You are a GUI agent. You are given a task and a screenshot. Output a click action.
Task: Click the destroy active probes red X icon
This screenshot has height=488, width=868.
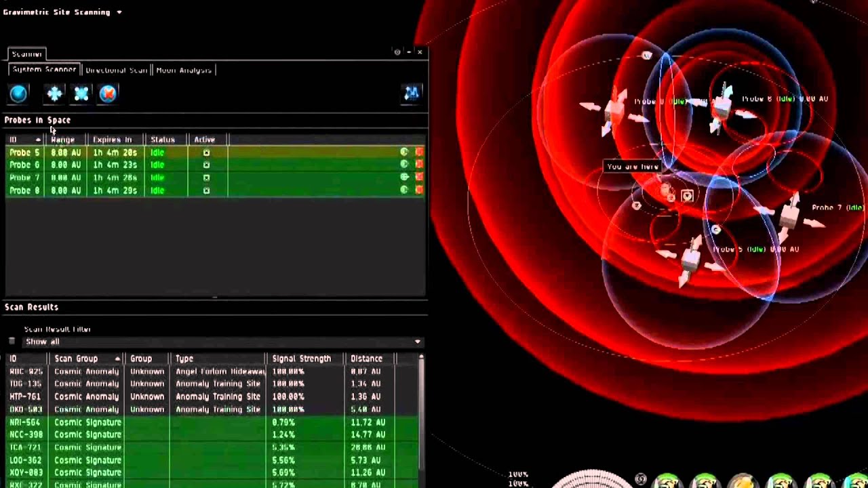pyautogui.click(x=108, y=94)
